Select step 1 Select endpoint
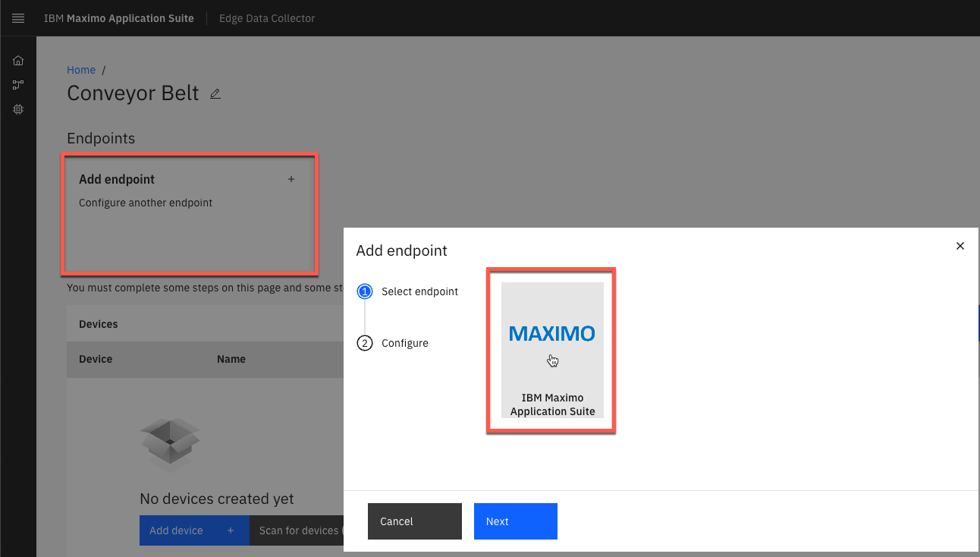The width and height of the screenshot is (980, 557). [x=408, y=291]
